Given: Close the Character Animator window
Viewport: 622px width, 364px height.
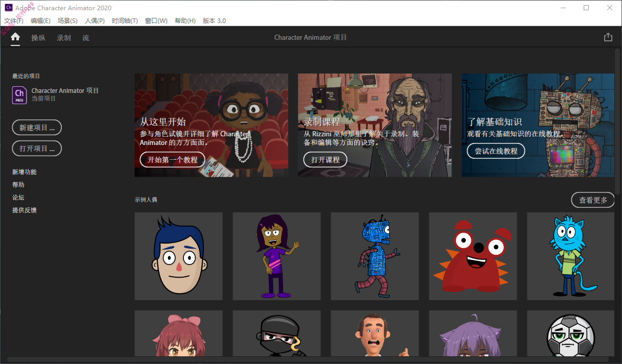Looking at the screenshot, I should tap(610, 8).
